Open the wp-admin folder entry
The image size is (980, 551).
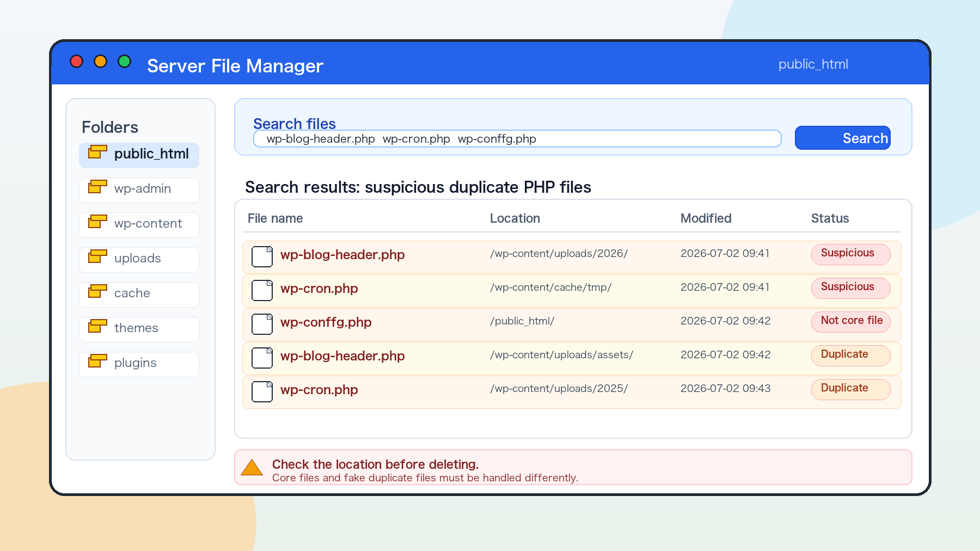click(x=139, y=190)
